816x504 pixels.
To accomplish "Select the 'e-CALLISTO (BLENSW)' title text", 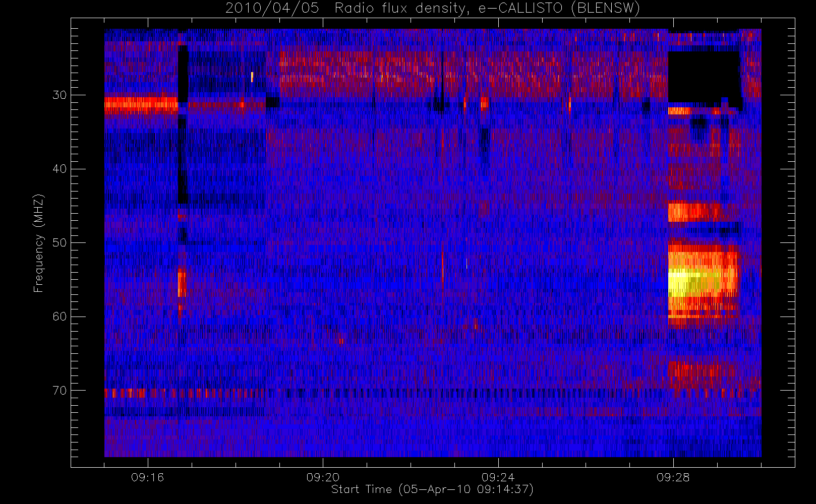I will point(559,8).
